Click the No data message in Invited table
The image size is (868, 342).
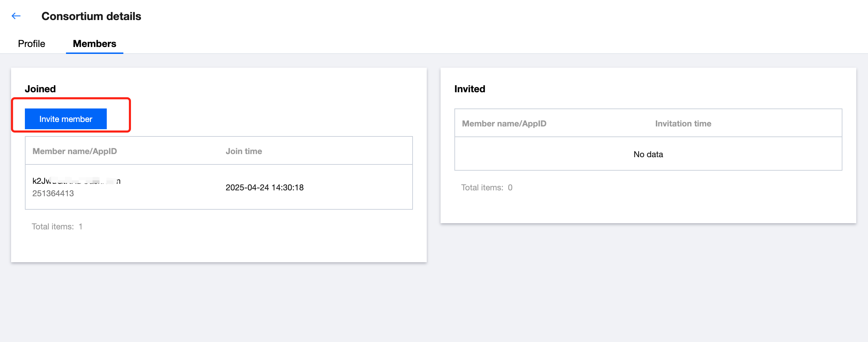[648, 154]
